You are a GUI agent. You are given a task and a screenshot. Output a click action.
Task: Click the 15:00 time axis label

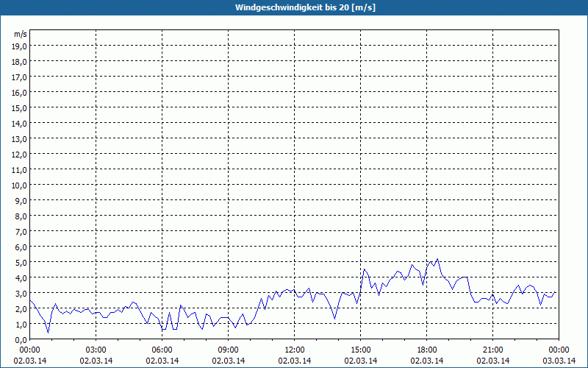tap(361, 350)
